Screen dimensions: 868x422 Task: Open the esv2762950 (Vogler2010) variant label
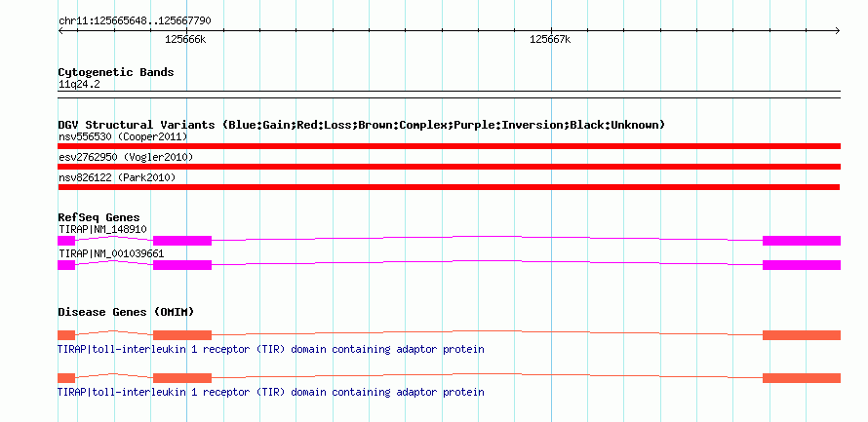(x=126, y=158)
